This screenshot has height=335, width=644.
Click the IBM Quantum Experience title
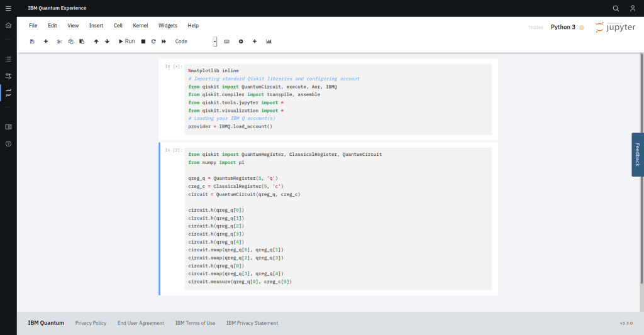coord(57,8)
